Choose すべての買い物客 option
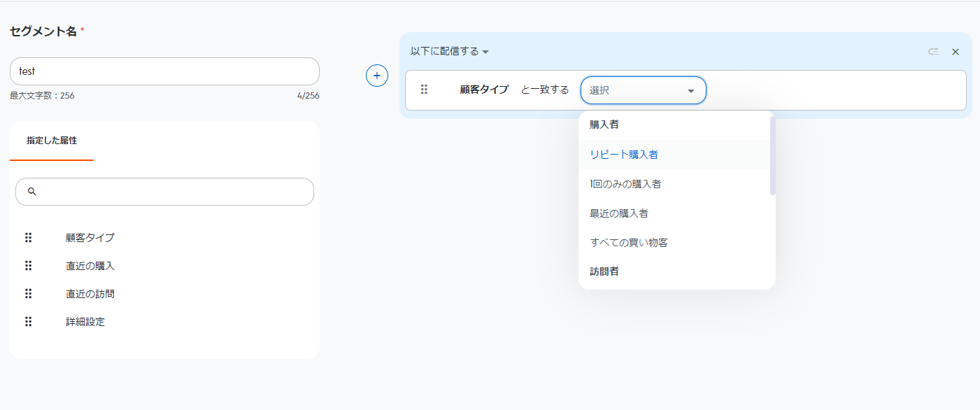The width and height of the screenshot is (980, 410). point(629,243)
